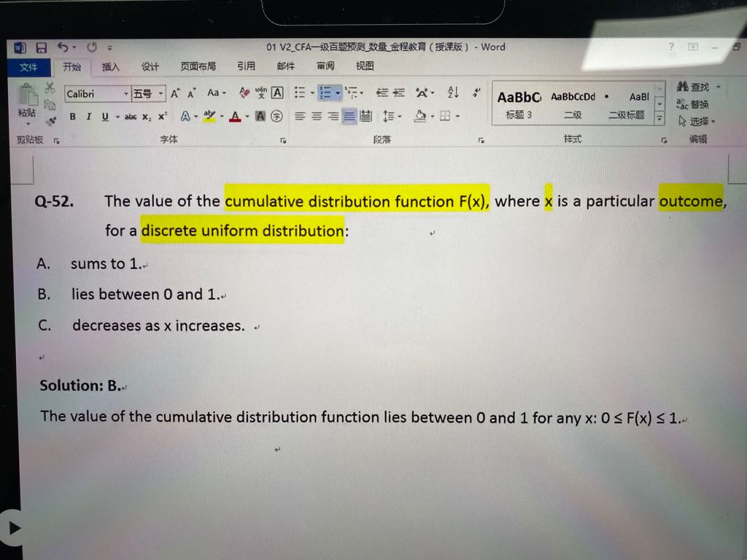Click 查找 (Find) button
Image resolution: width=747 pixels, height=560 pixels.
[694, 87]
